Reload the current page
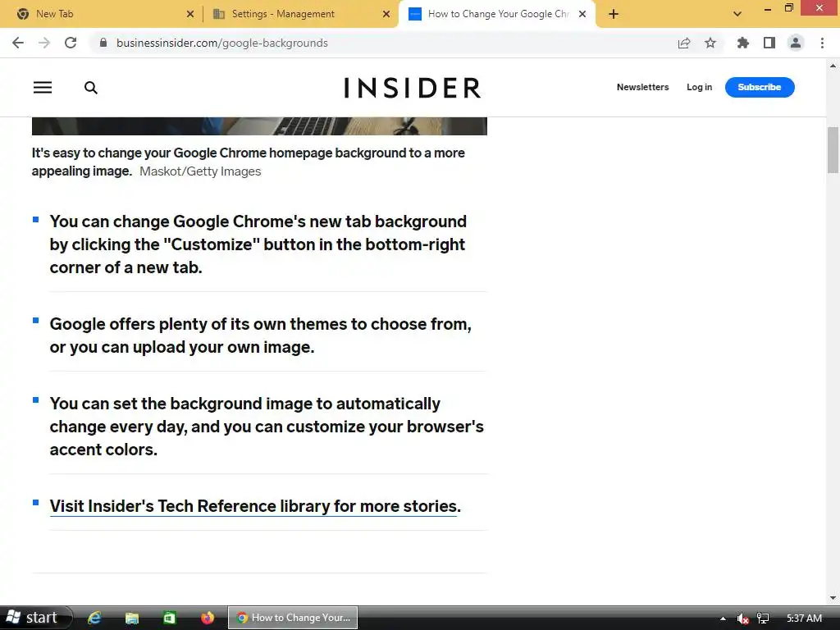This screenshot has width=840, height=630. pos(71,43)
